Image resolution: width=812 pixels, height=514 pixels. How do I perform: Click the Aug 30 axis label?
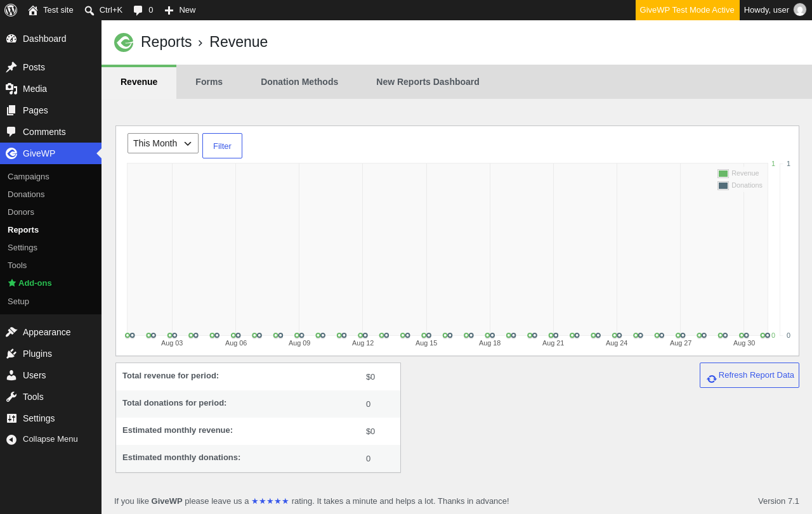coord(744,343)
